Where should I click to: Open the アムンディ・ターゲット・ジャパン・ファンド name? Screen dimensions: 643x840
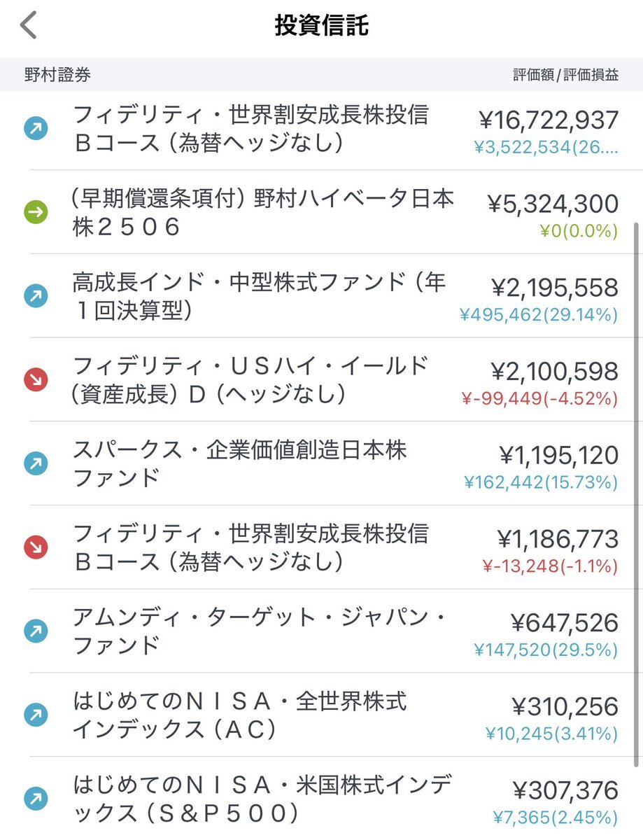point(259,631)
